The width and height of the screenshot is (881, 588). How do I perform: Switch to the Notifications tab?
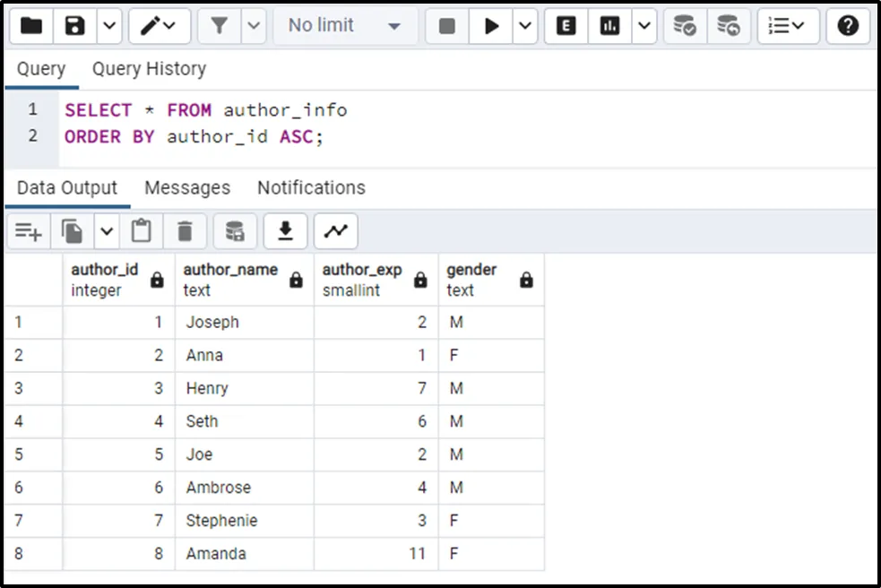(x=311, y=187)
